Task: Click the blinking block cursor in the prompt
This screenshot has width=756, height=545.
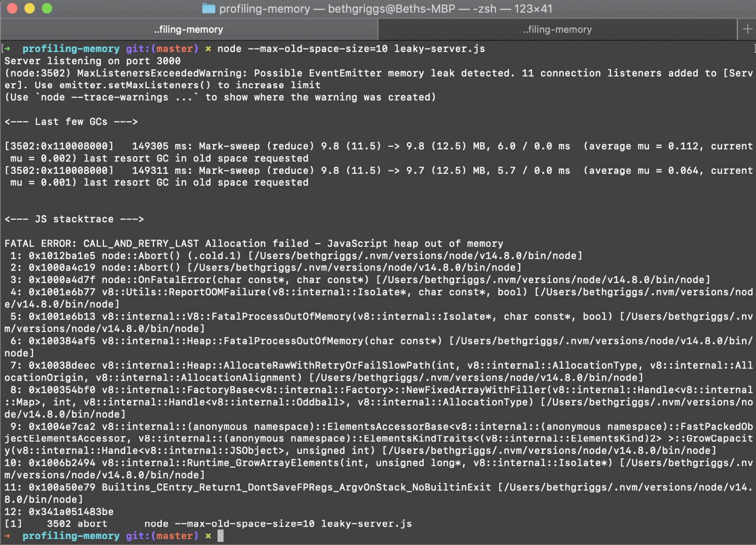Action: (222, 535)
